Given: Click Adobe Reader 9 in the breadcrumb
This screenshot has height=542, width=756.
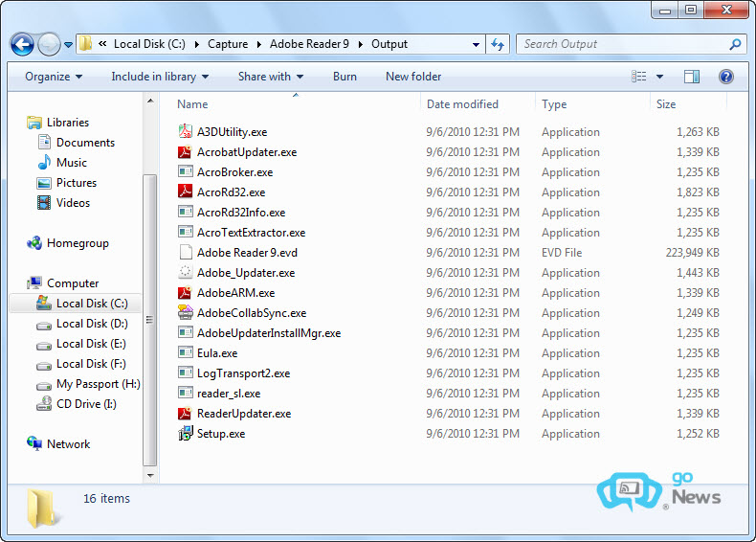Looking at the screenshot, I should click(309, 44).
